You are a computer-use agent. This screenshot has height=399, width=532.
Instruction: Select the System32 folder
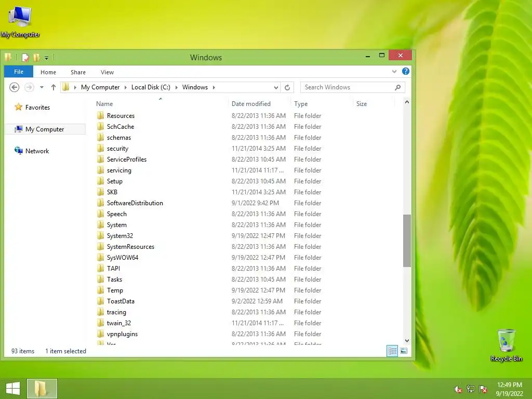click(120, 236)
